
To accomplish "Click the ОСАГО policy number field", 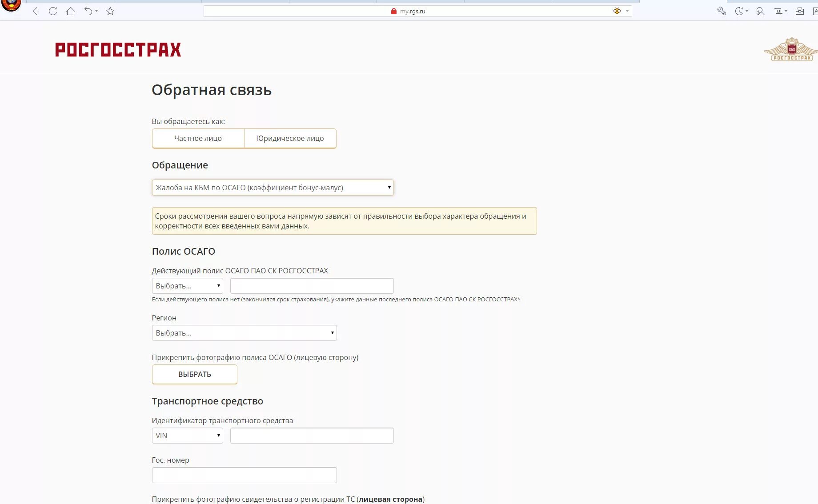I will 312,286.
